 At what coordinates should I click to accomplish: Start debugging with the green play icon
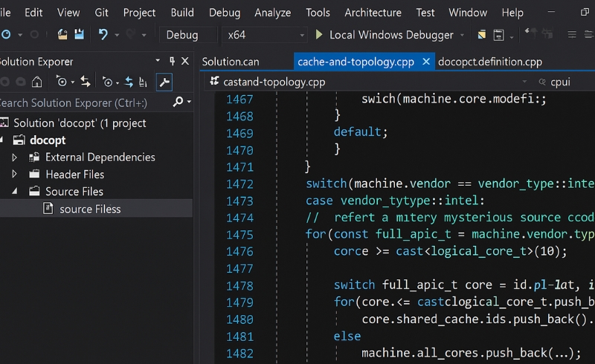click(319, 35)
